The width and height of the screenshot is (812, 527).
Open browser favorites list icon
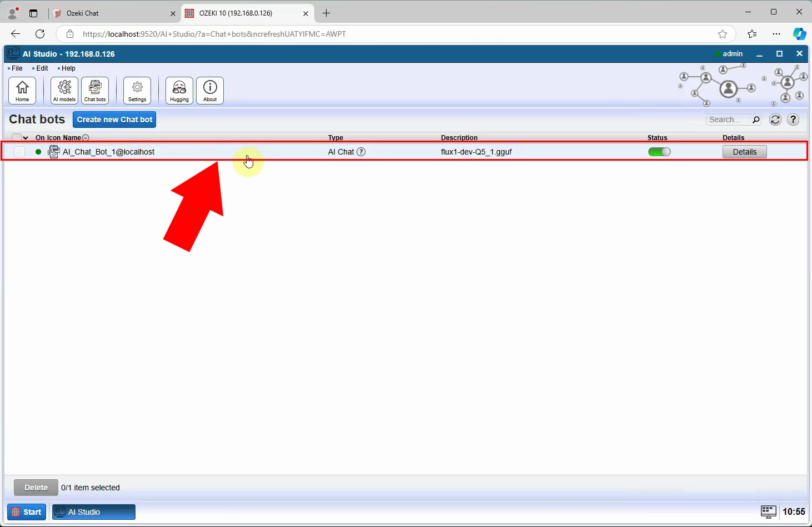tap(752, 34)
